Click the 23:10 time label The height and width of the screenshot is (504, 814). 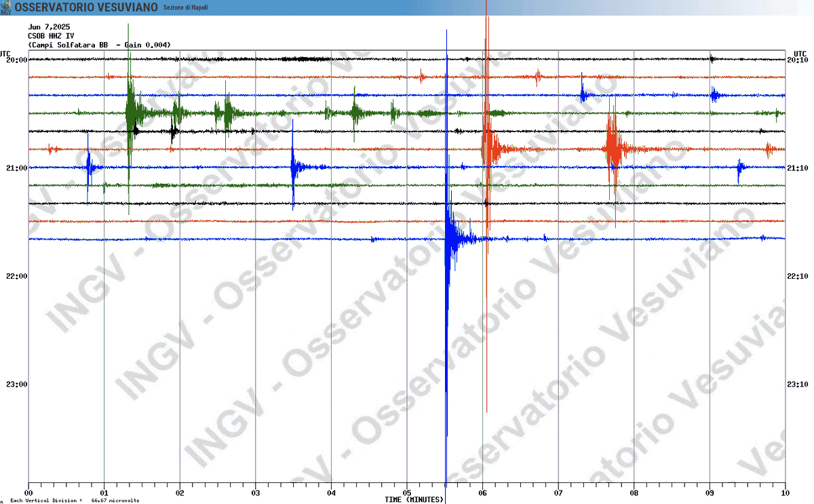click(x=798, y=384)
